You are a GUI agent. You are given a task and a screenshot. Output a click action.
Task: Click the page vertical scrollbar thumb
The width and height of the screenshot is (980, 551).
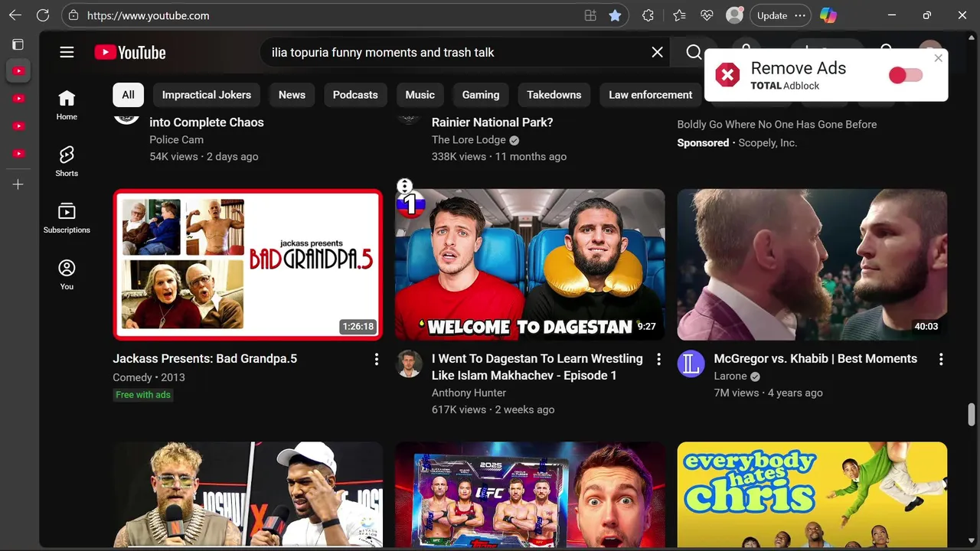[972, 414]
